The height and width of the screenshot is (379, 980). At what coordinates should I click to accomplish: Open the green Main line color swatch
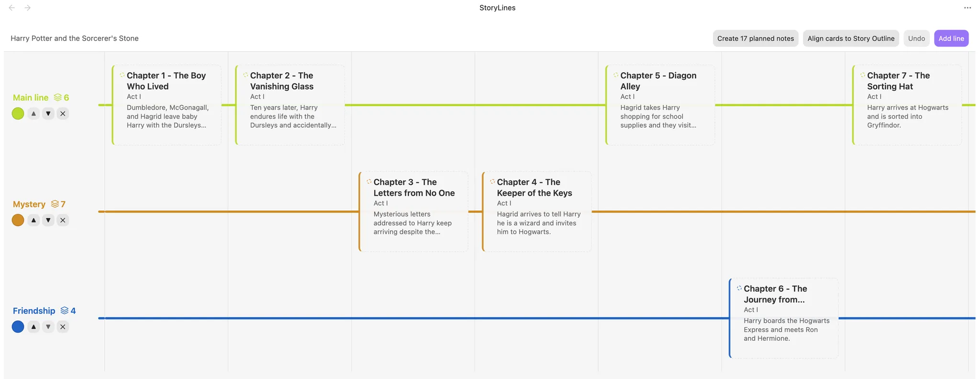click(18, 113)
